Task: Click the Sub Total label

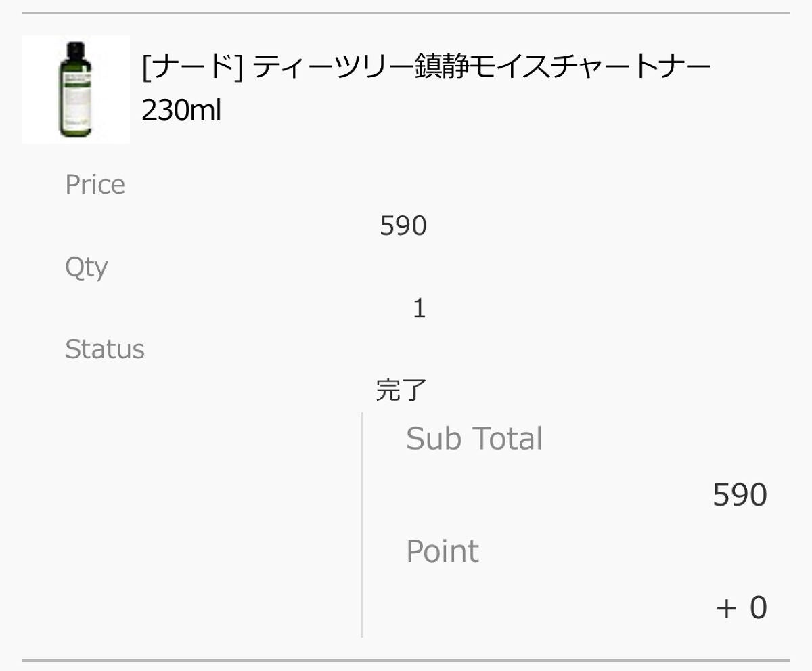Action: click(474, 439)
